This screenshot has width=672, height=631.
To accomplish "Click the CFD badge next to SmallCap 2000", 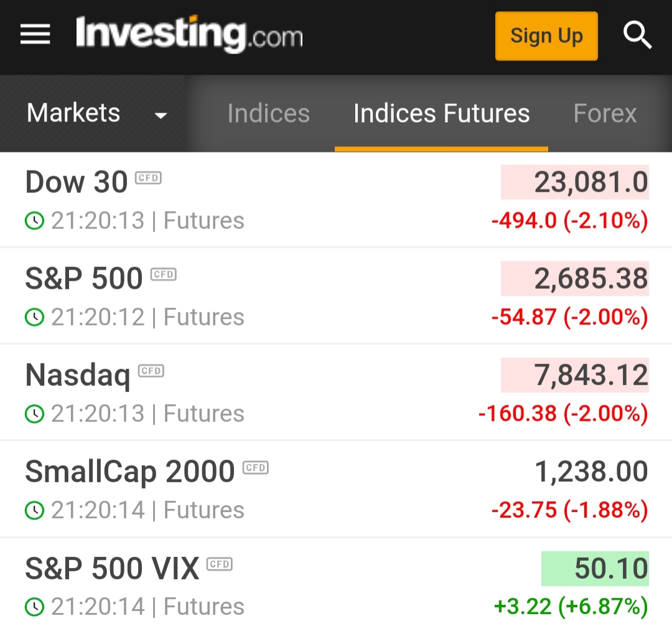I will tap(255, 467).
